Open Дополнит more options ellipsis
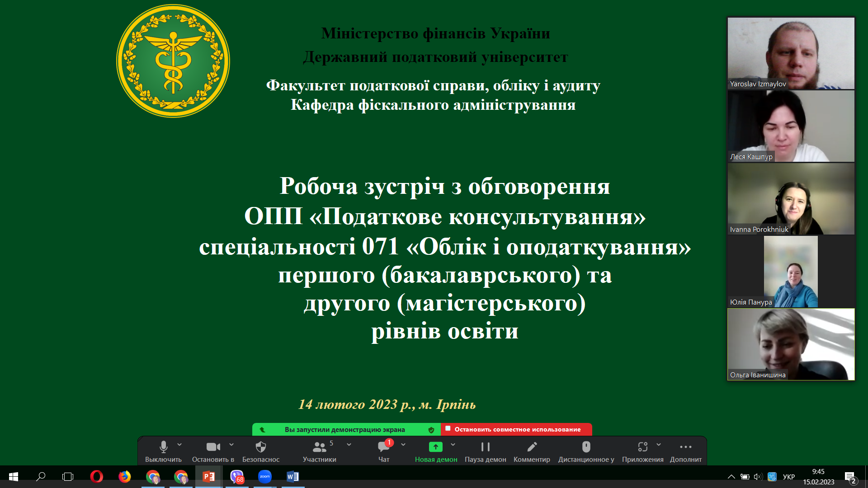The width and height of the screenshot is (868, 488). (686, 451)
